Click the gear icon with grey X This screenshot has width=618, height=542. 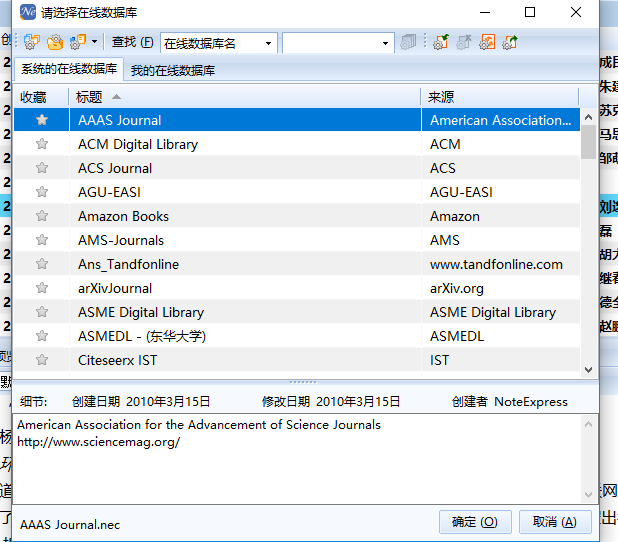click(x=464, y=42)
